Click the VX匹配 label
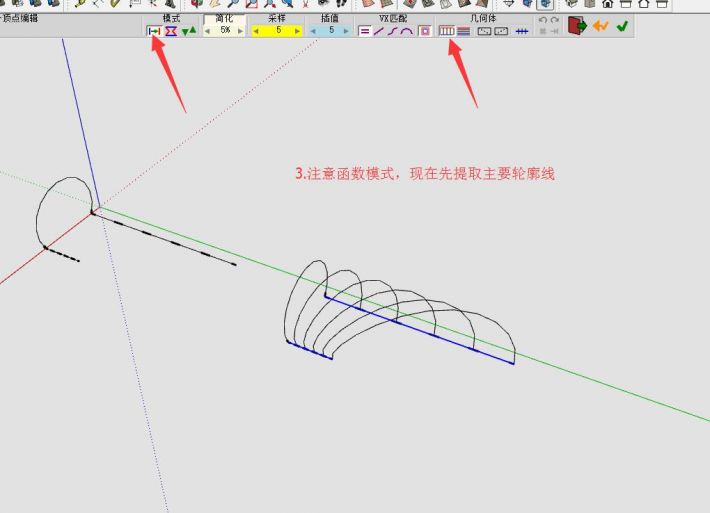 point(393,19)
